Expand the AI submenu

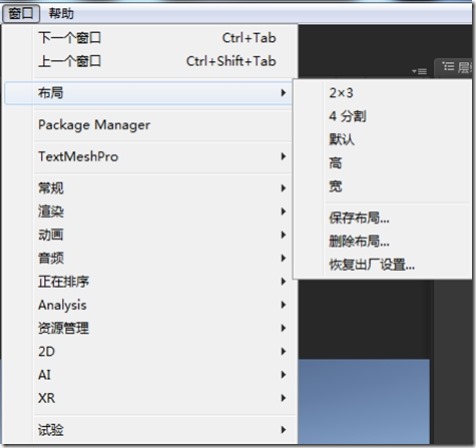point(149,375)
